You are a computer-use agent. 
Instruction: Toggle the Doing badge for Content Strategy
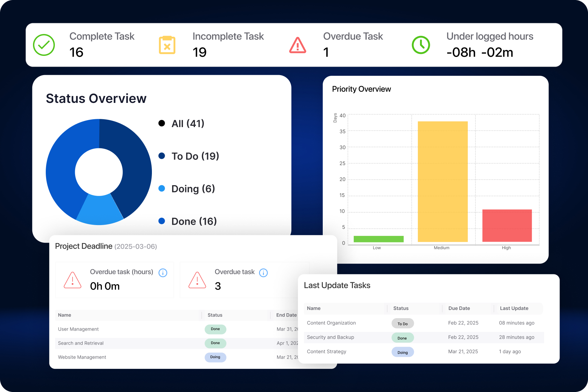pos(402,352)
